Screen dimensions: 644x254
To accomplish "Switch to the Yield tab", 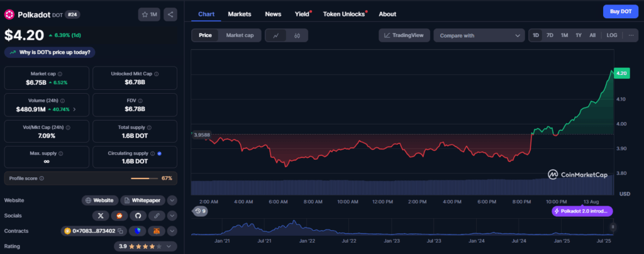I will 303,14.
